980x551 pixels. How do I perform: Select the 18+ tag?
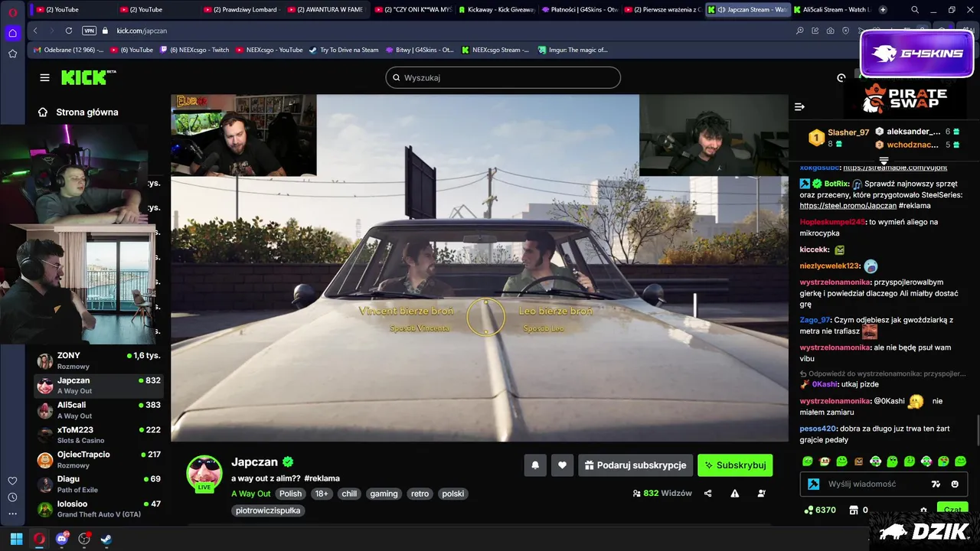click(x=322, y=494)
